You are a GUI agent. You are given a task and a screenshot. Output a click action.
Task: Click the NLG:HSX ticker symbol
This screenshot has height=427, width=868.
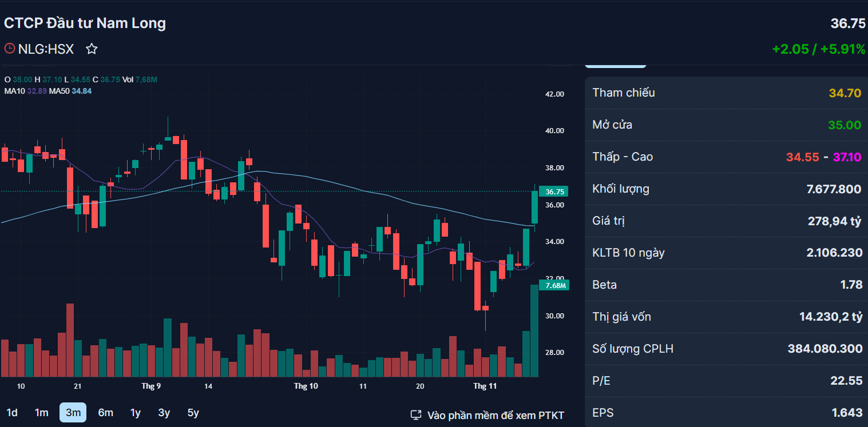46,49
